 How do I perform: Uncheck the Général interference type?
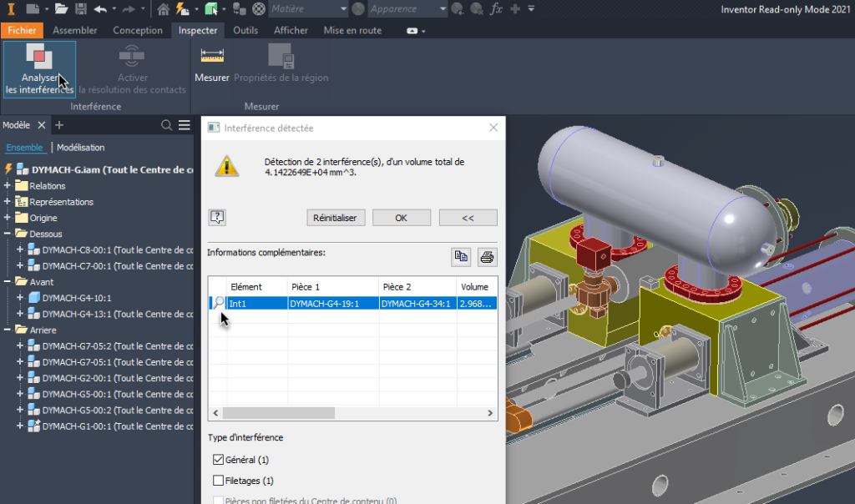click(x=218, y=459)
